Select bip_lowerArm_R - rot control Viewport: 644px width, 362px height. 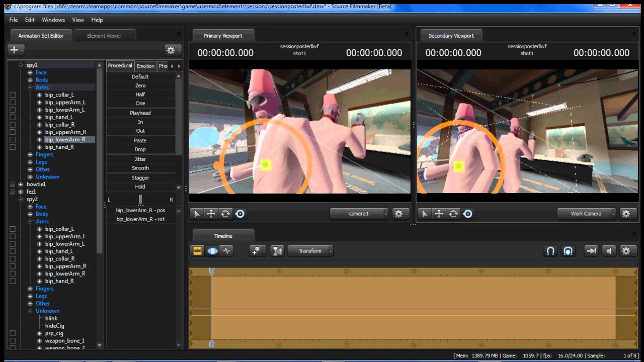coord(140,220)
